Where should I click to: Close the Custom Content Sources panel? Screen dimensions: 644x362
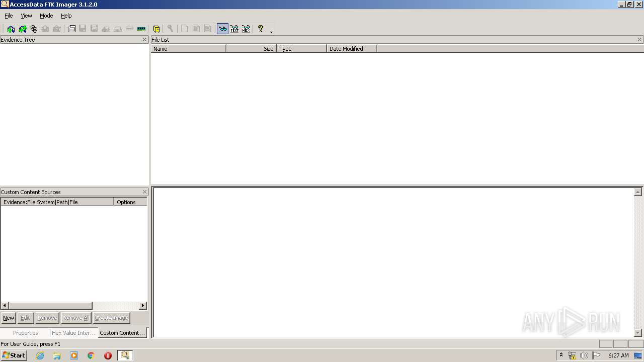(x=145, y=192)
